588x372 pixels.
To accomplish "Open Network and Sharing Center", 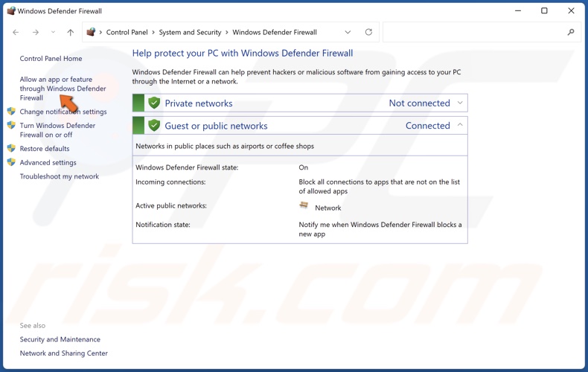I will pos(64,353).
